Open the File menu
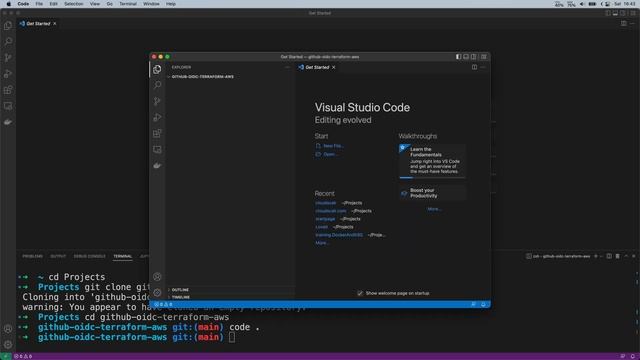This screenshot has width=640, height=360. point(39,4)
